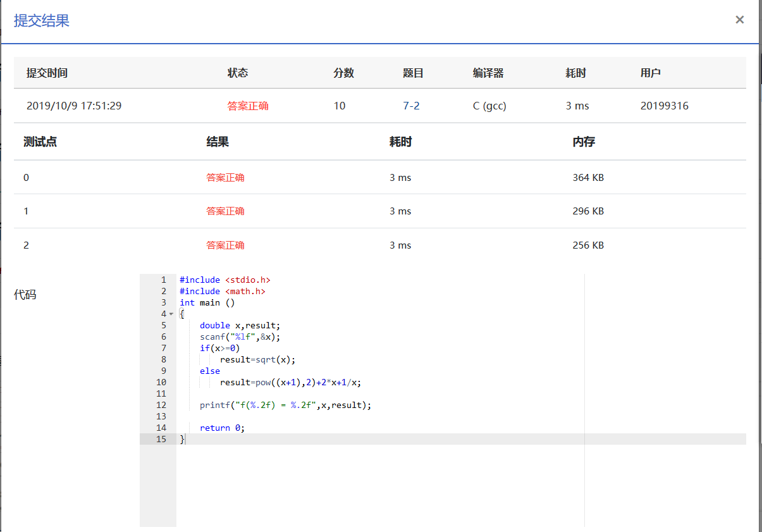Click the pow expression code line
The width and height of the screenshot is (762, 532).
[290, 382]
